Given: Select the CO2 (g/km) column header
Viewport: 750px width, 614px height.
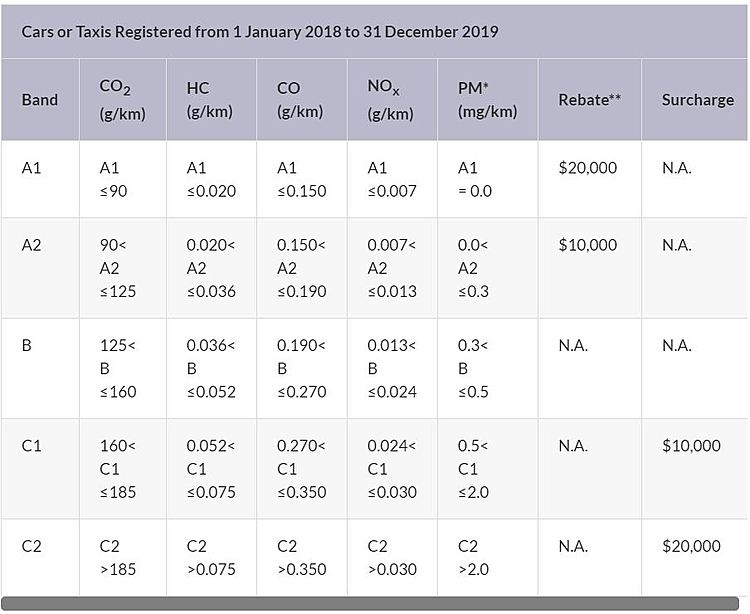Looking at the screenshot, I should (122, 100).
